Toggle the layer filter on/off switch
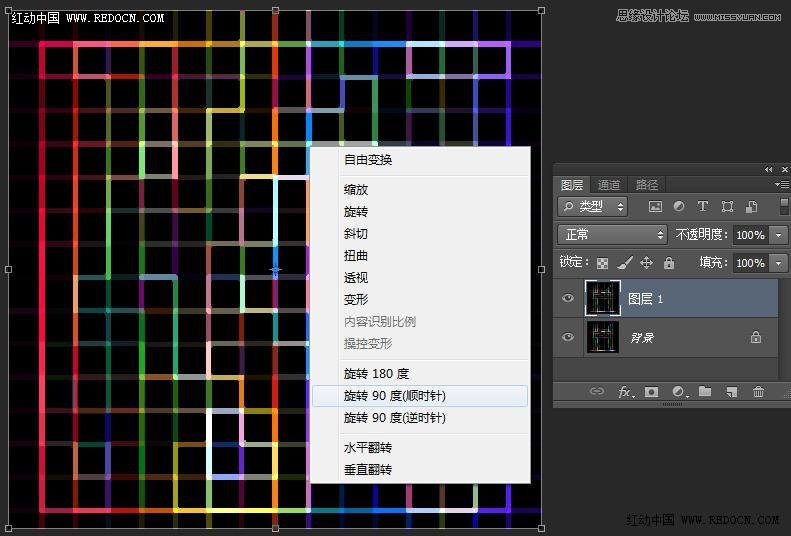This screenshot has height=536, width=791. pyautogui.click(x=779, y=205)
